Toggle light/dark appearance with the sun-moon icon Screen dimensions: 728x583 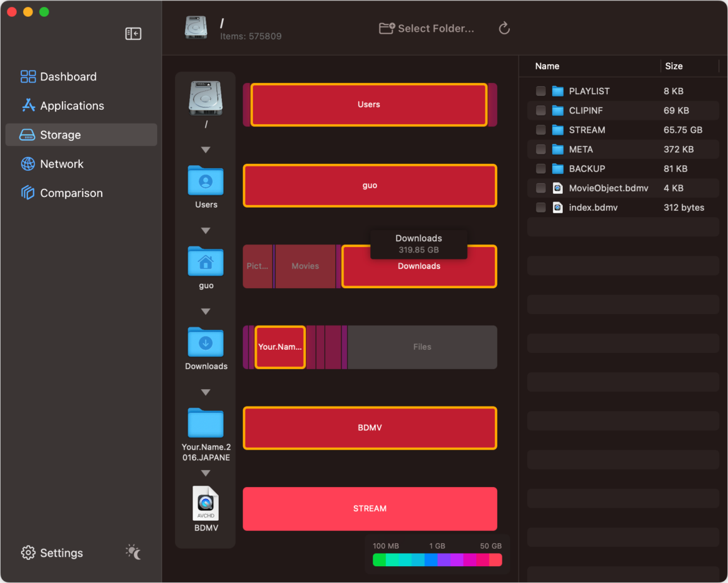[x=133, y=552]
